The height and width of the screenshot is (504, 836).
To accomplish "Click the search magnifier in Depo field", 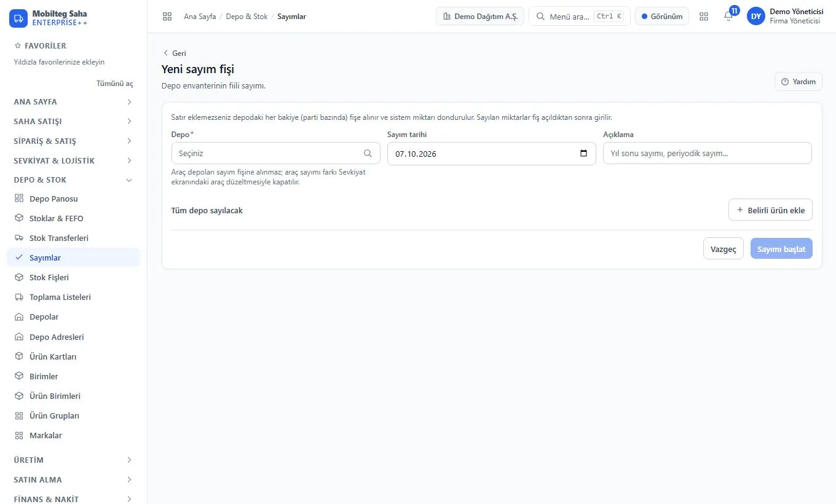I will [x=368, y=154].
